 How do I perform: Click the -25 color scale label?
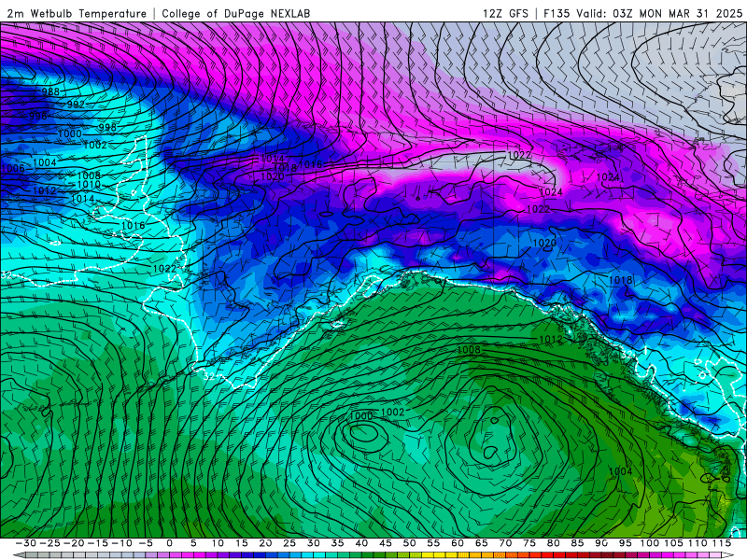tap(49, 543)
